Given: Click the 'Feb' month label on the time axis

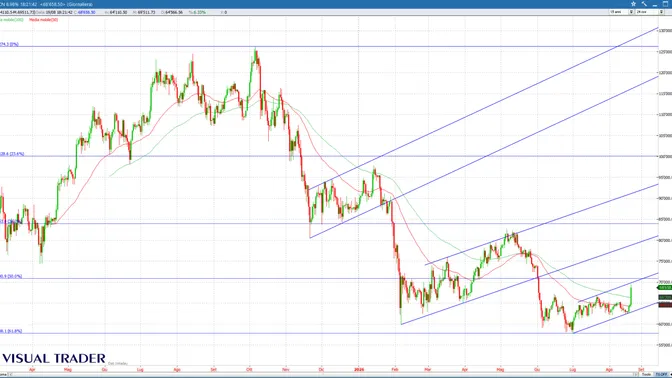Looking at the screenshot, I should (x=395, y=369).
